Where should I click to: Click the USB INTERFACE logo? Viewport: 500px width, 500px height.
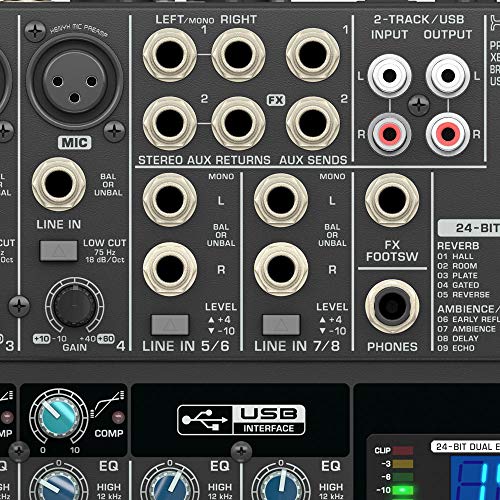[x=241, y=420]
